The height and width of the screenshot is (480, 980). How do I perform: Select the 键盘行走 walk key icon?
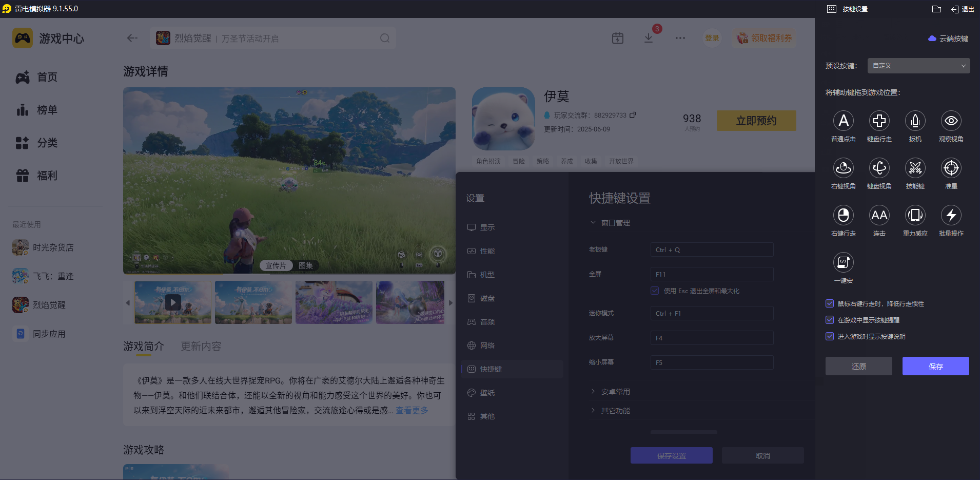(x=879, y=121)
